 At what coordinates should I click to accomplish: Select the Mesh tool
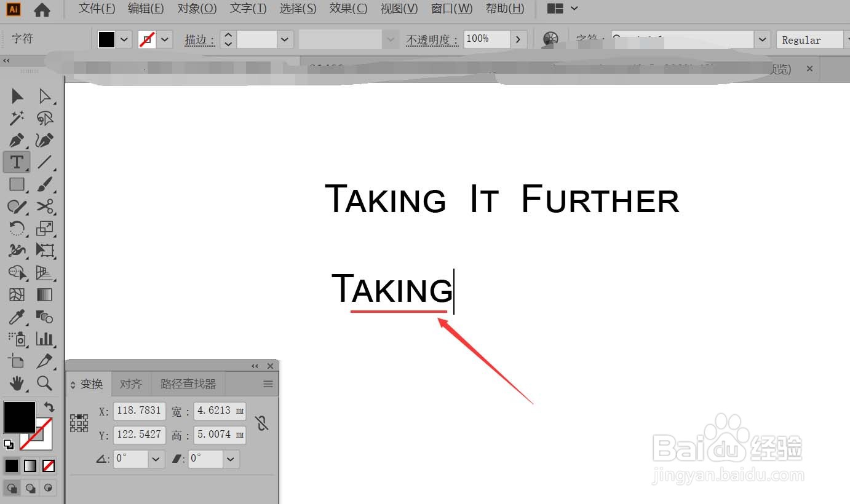pyautogui.click(x=17, y=295)
